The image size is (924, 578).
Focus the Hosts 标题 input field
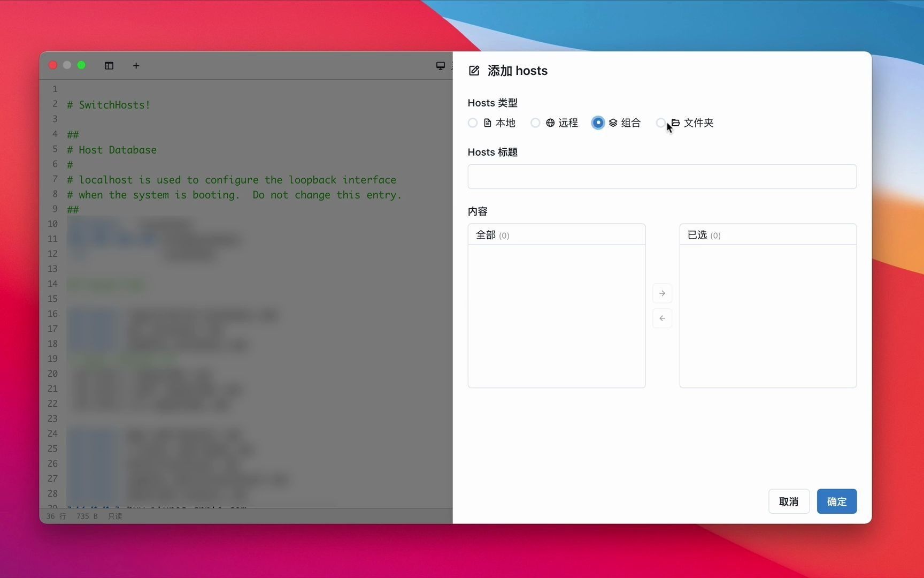662,177
